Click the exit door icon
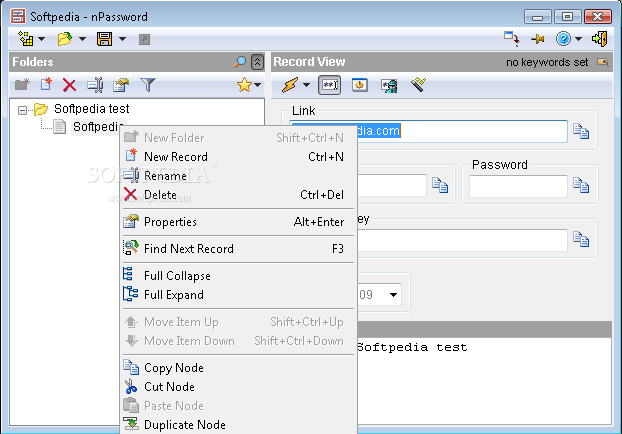This screenshot has height=434, width=622. pyautogui.click(x=599, y=39)
